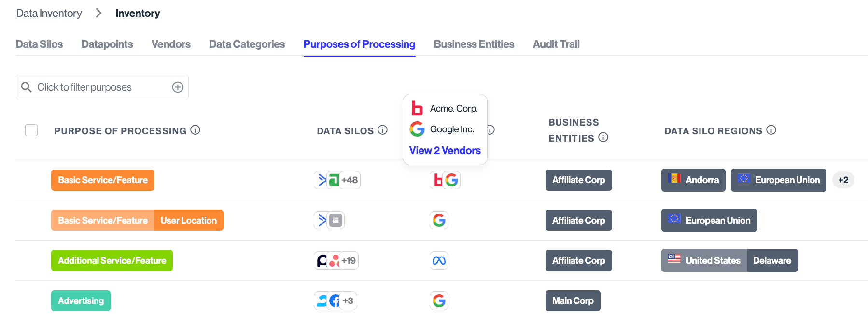The image size is (868, 314).
Task: Click the Google vendor icon in the User Location row
Action: (439, 220)
